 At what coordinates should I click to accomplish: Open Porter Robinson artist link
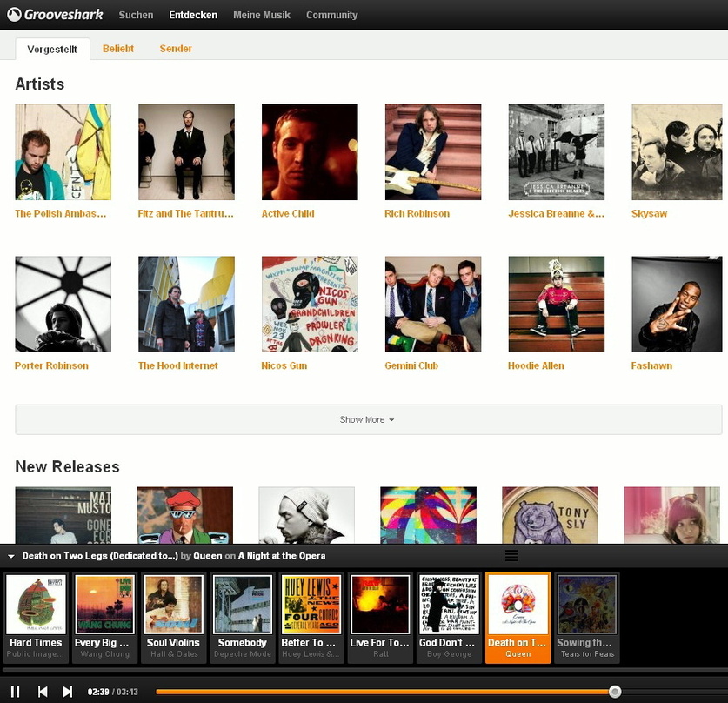[x=51, y=366]
